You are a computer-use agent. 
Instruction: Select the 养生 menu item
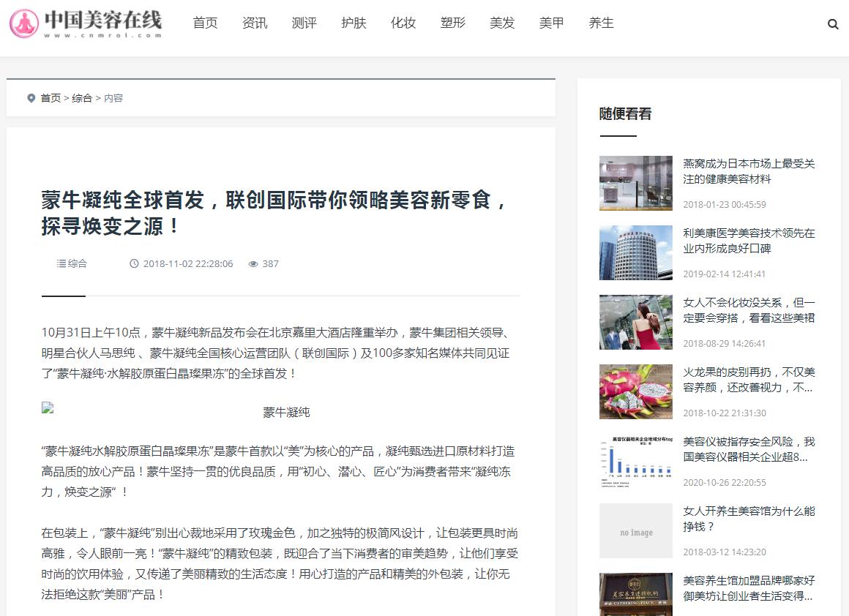pos(601,23)
